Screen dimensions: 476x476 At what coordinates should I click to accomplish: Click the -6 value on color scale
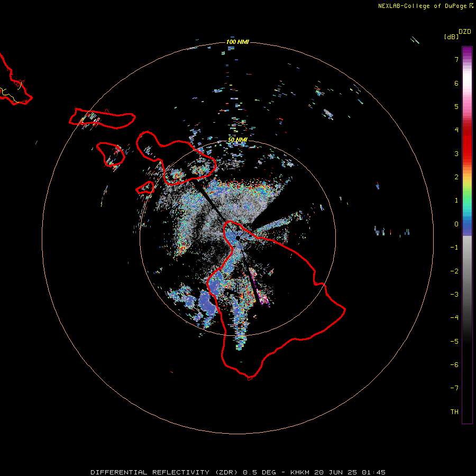coord(454,365)
